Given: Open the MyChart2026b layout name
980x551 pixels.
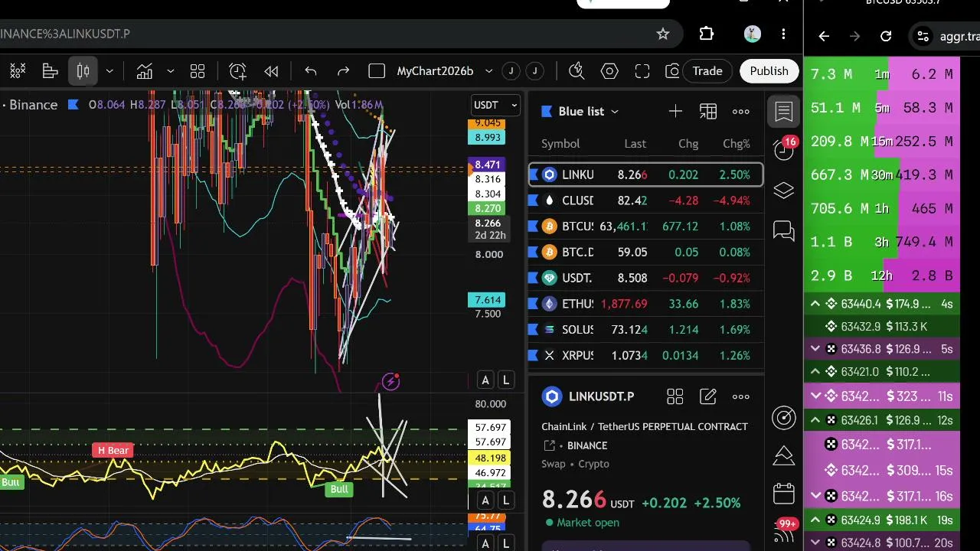Looking at the screenshot, I should point(435,71).
